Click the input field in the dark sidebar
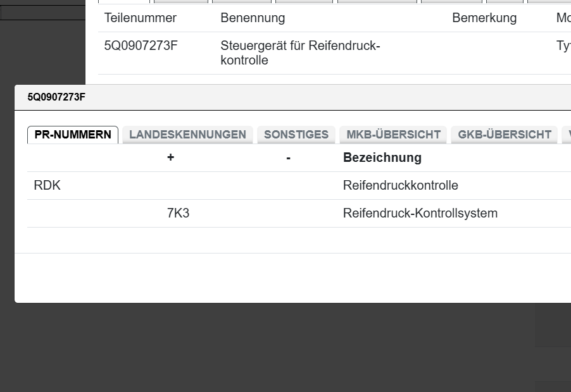This screenshot has height=392, width=571. point(42,13)
